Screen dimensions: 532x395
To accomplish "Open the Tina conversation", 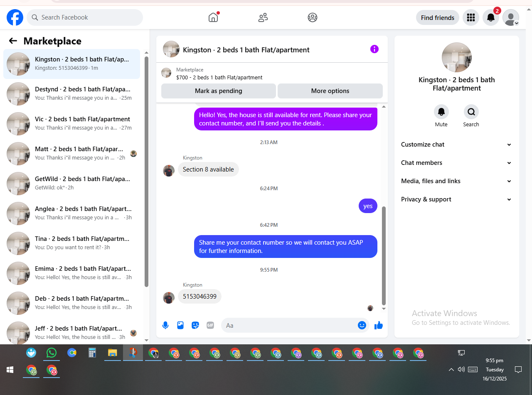I will click(x=71, y=243).
